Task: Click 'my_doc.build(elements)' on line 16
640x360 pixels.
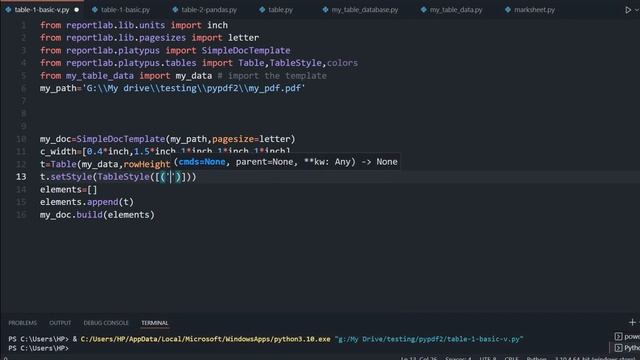Action: (97, 215)
